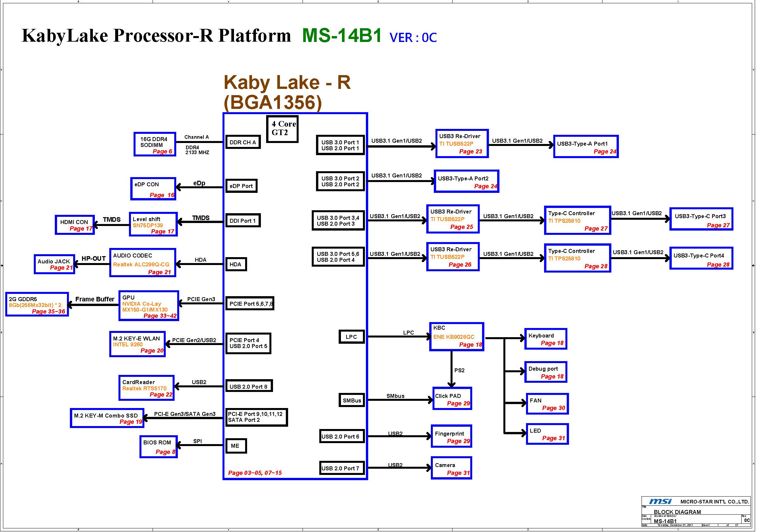Image resolution: width=760 pixels, height=532 pixels.
Task: Click the "PCIE Port 5,6,7,8" box
Action: [250, 303]
